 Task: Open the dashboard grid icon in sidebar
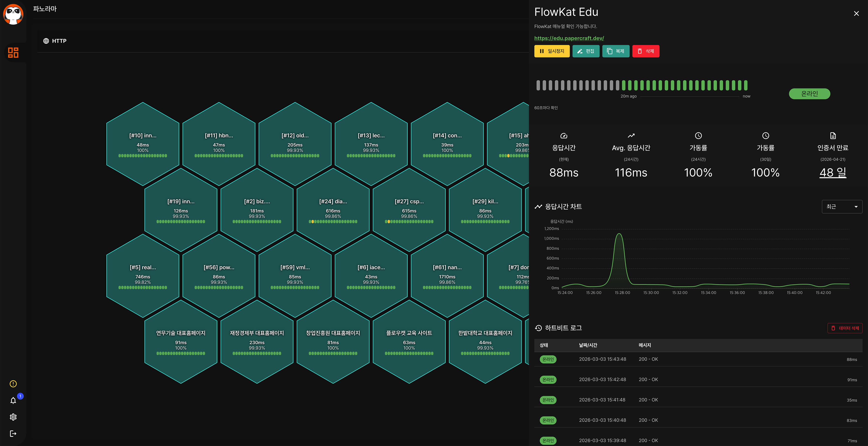tap(13, 53)
